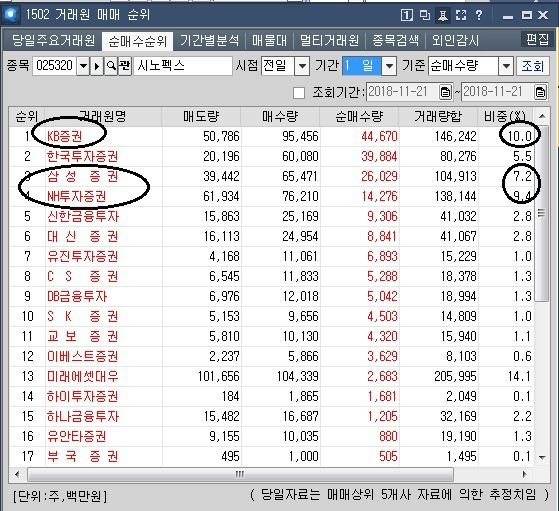Select the 삼성증권 row
The height and width of the screenshot is (511, 559).
(x=272, y=176)
